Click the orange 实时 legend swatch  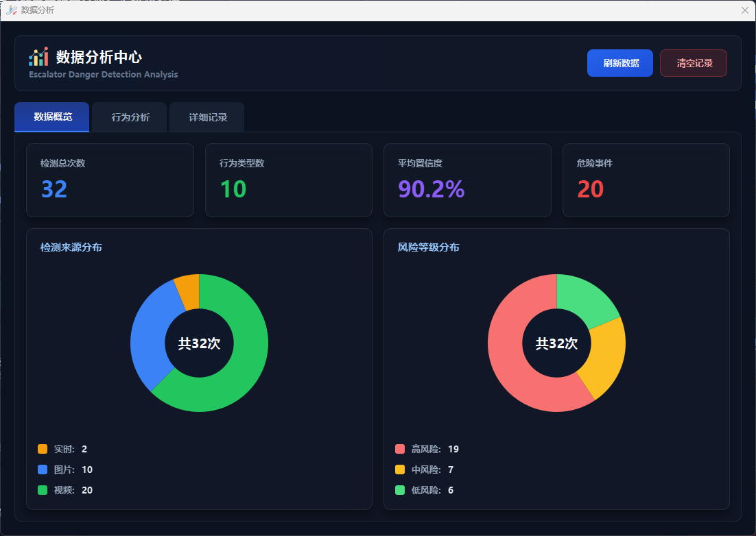tap(43, 449)
